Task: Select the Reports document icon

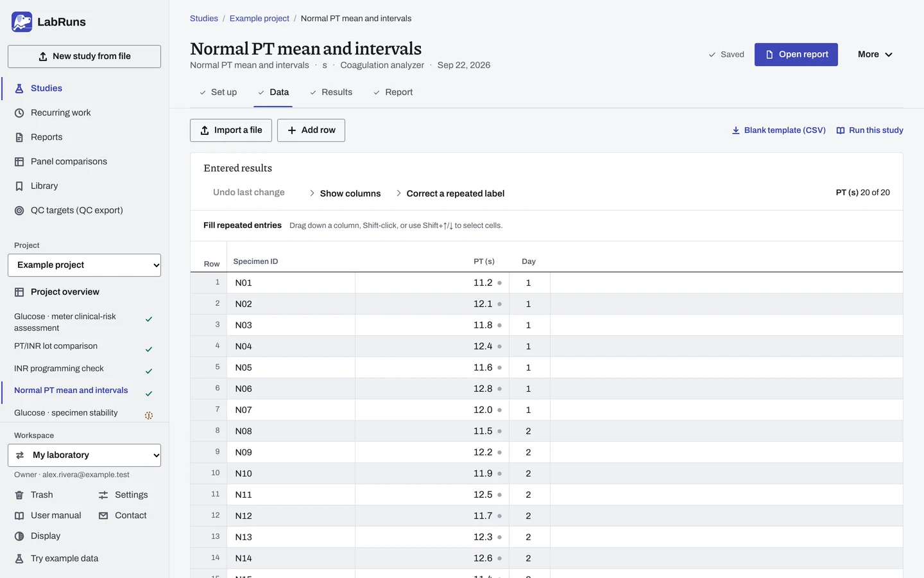Action: [x=19, y=137]
